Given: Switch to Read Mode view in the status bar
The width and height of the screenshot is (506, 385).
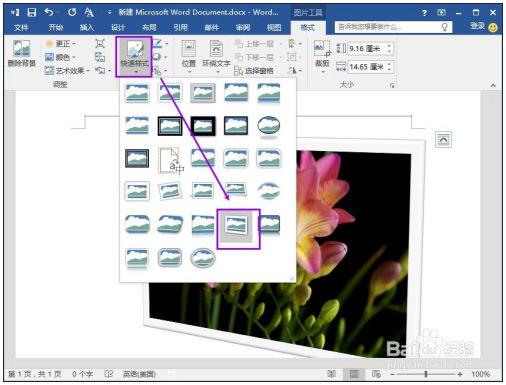Looking at the screenshot, I should tap(331, 374).
